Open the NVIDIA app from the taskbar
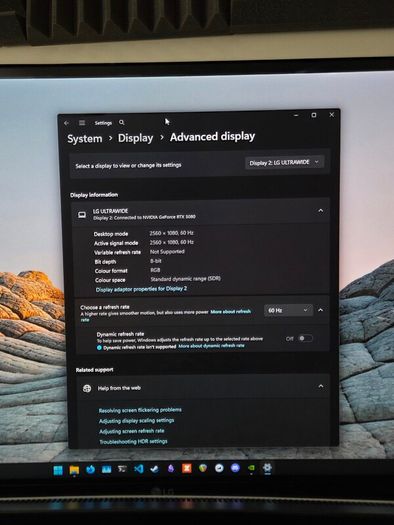Image resolution: width=394 pixels, height=525 pixels. [x=251, y=468]
